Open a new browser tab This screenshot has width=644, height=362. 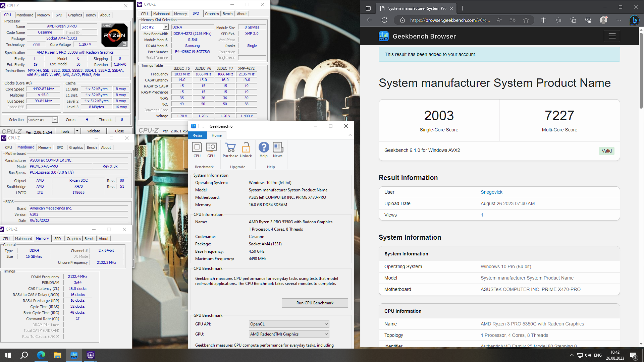point(463,8)
